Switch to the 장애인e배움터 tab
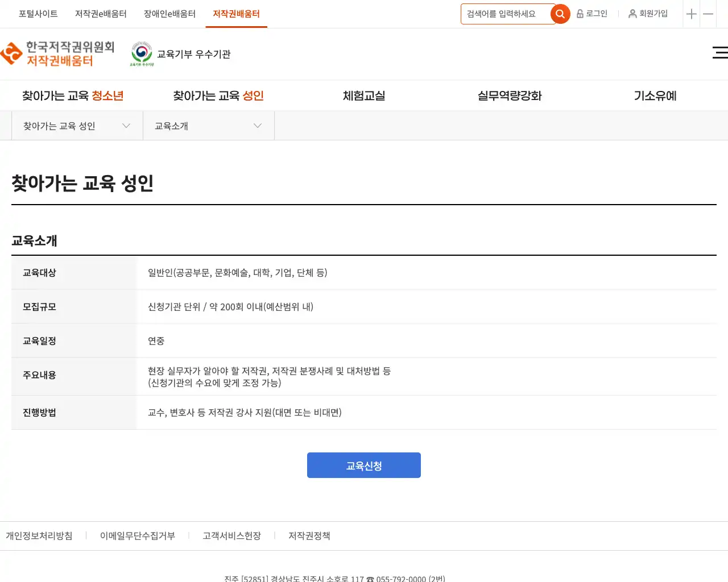This screenshot has width=728, height=582. pyautogui.click(x=169, y=14)
